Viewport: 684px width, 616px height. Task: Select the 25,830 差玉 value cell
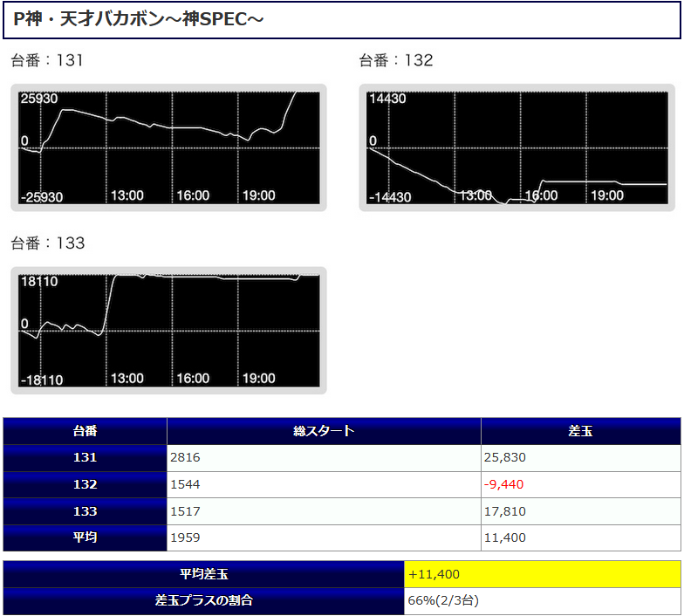click(504, 457)
